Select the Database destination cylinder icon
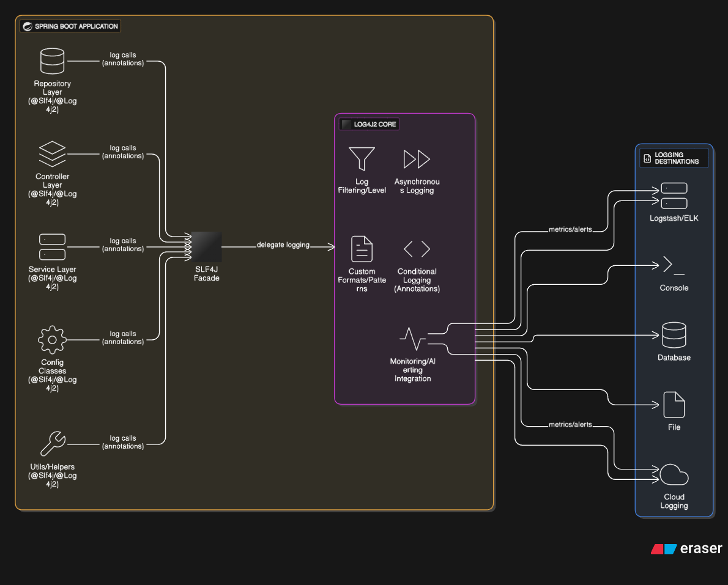Screen dimensions: 728x585 click(x=674, y=335)
